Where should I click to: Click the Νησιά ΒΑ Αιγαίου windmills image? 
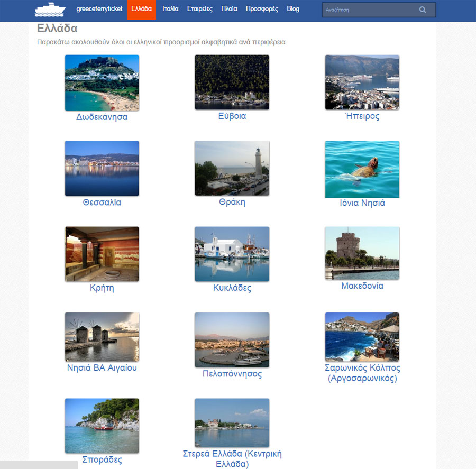102,337
